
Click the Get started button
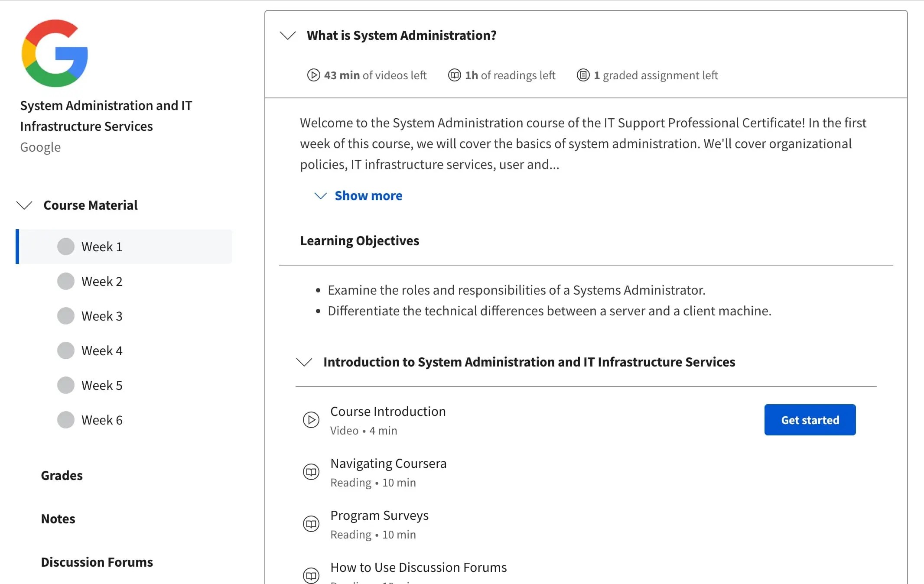click(x=810, y=419)
